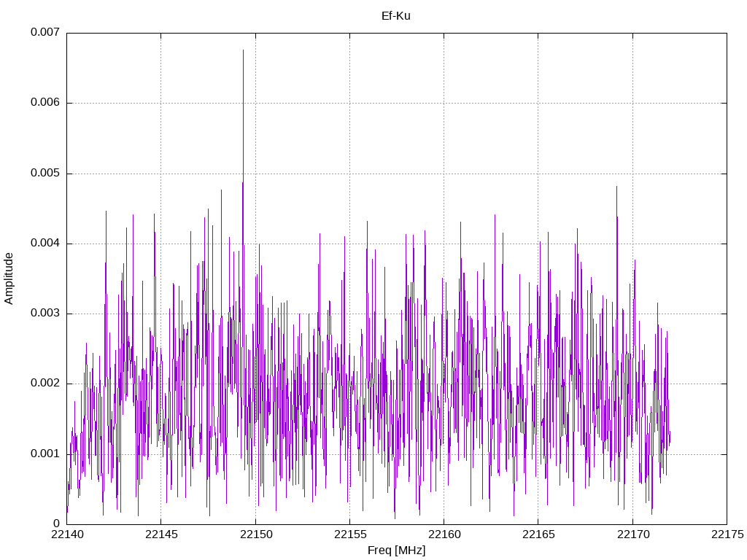Click the Amplitude y-axis label
This screenshot has width=747, height=560.
(9, 279)
